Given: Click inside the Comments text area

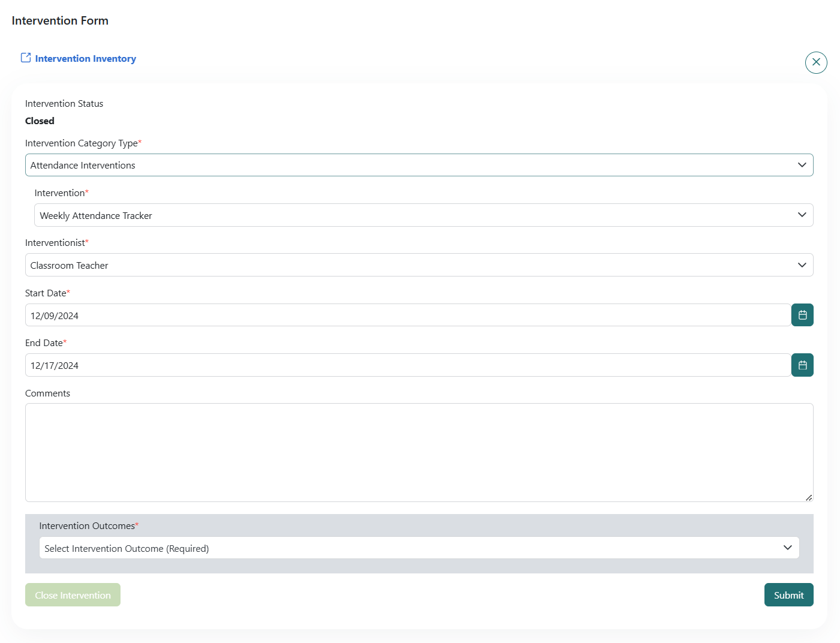Looking at the screenshot, I should click(419, 452).
